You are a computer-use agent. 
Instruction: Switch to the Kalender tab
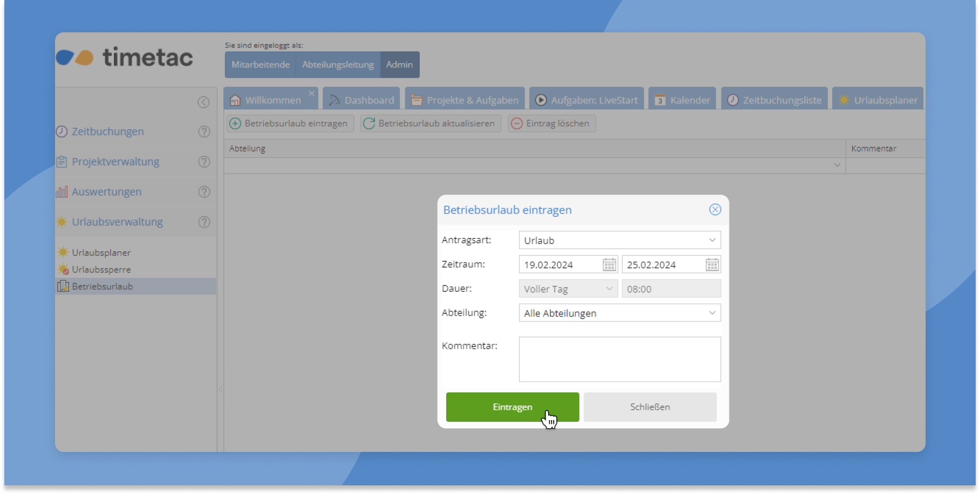point(682,100)
